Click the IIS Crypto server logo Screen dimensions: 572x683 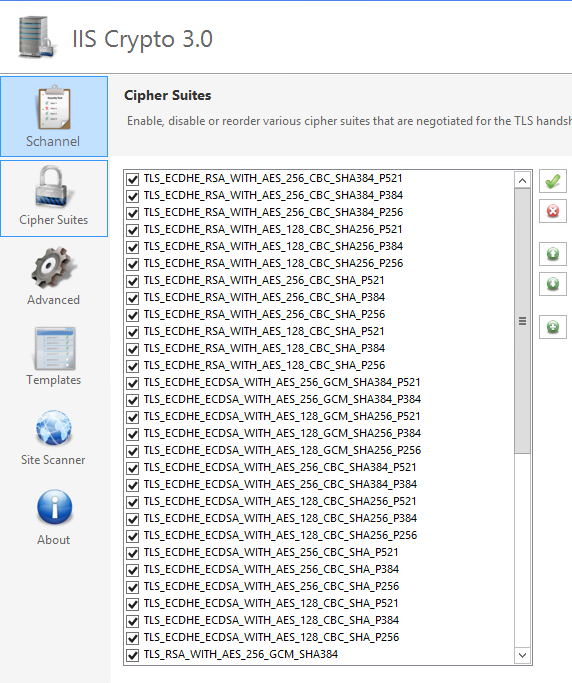pyautogui.click(x=37, y=37)
